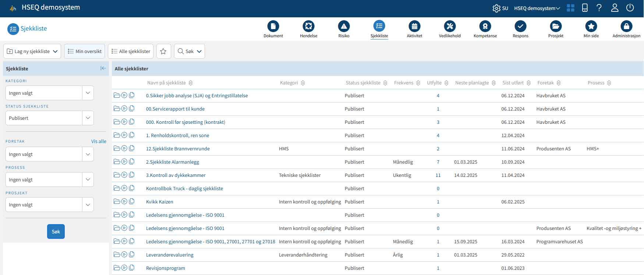Sort by Utfylte column header

coord(438,83)
